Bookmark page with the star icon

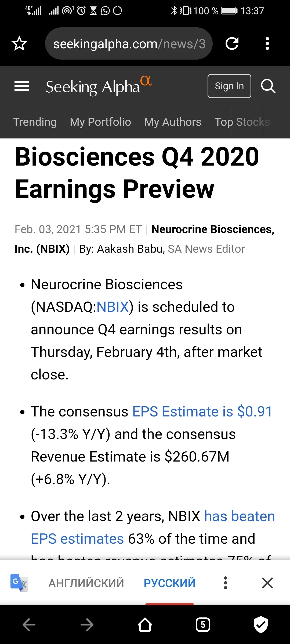click(x=19, y=43)
